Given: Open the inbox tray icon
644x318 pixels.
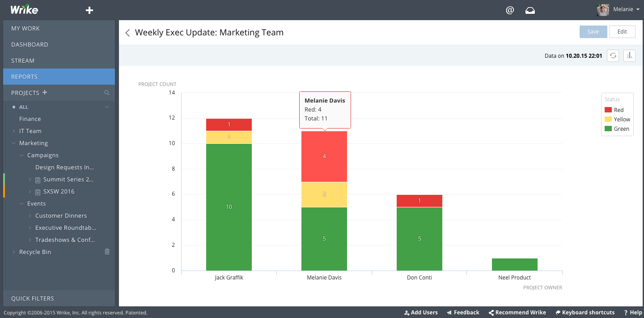Looking at the screenshot, I should (x=530, y=10).
